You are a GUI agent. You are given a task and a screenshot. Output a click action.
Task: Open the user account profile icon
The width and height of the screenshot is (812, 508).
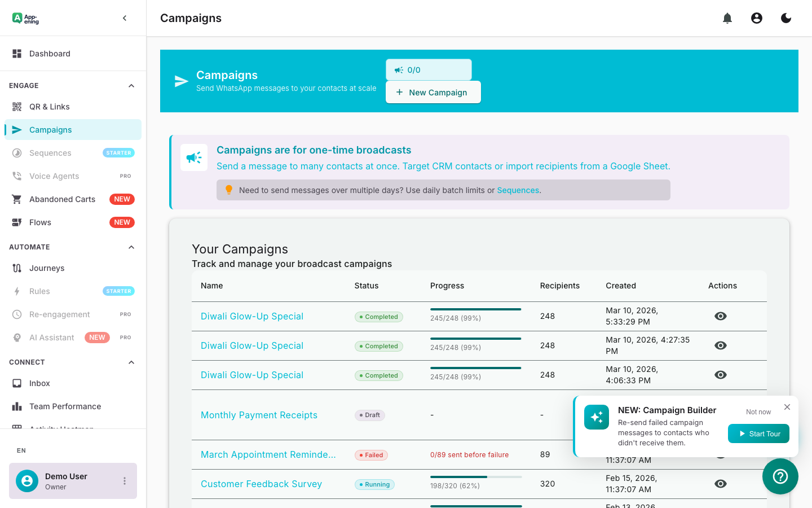pyautogui.click(x=756, y=18)
